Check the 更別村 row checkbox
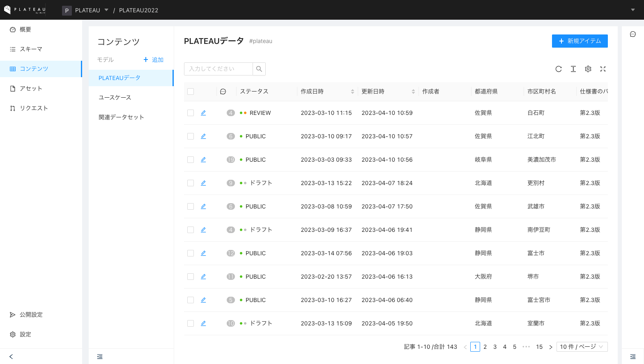Screen dimensions: 644x364 pos(191,183)
